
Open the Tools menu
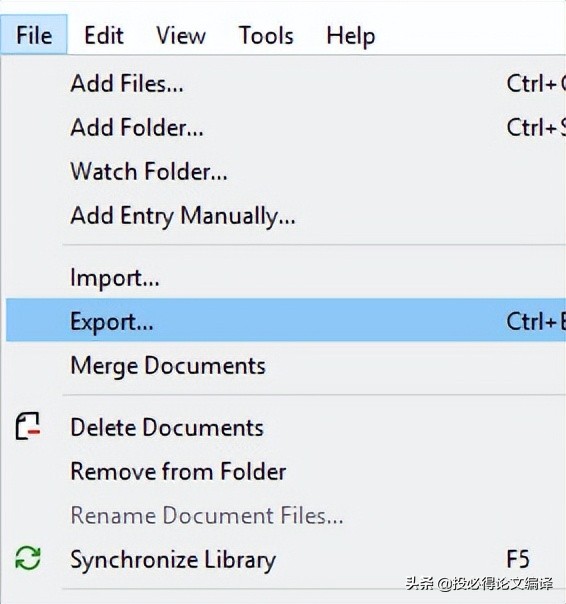point(266,35)
